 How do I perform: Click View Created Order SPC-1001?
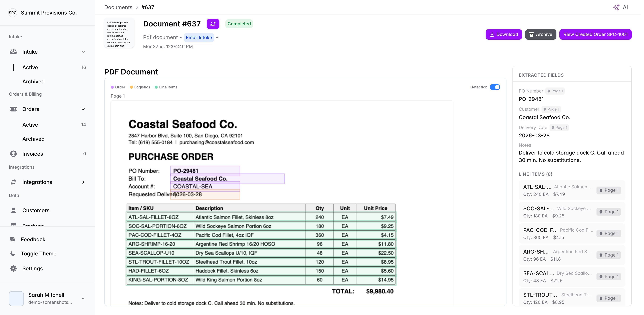(x=595, y=34)
